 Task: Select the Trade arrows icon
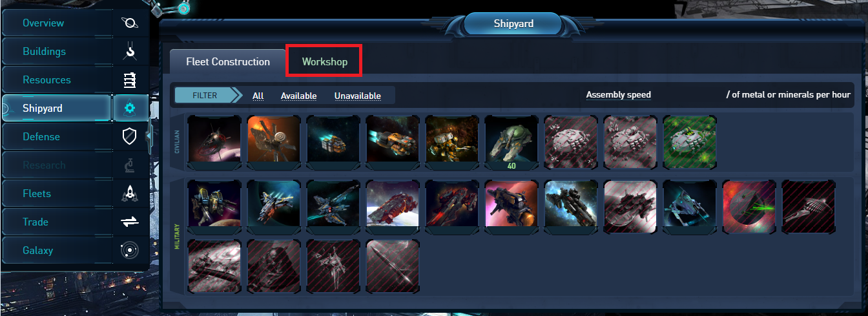click(130, 222)
